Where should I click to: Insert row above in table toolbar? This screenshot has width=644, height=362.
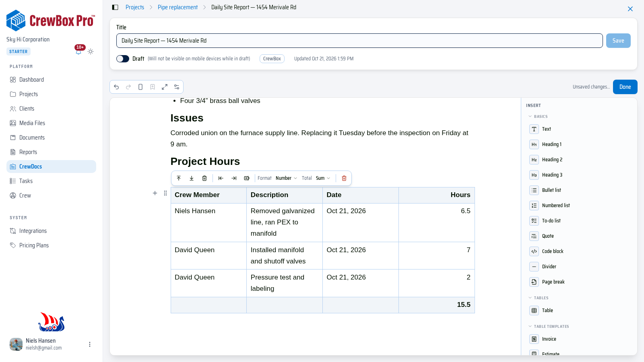coord(179,178)
